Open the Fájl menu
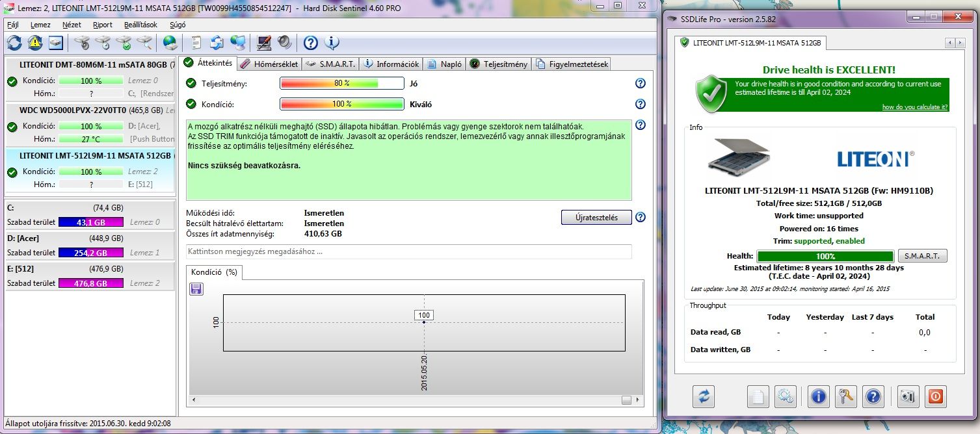Screen dimensions: 980x434 (12, 25)
